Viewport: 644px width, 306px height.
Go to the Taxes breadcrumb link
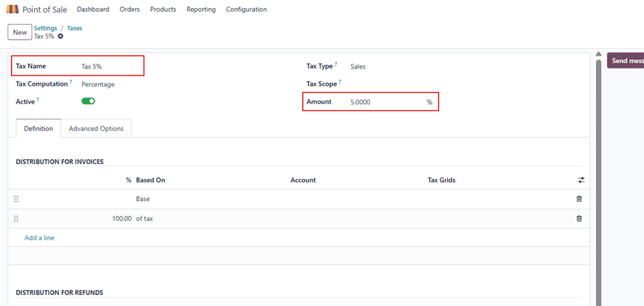click(x=75, y=28)
